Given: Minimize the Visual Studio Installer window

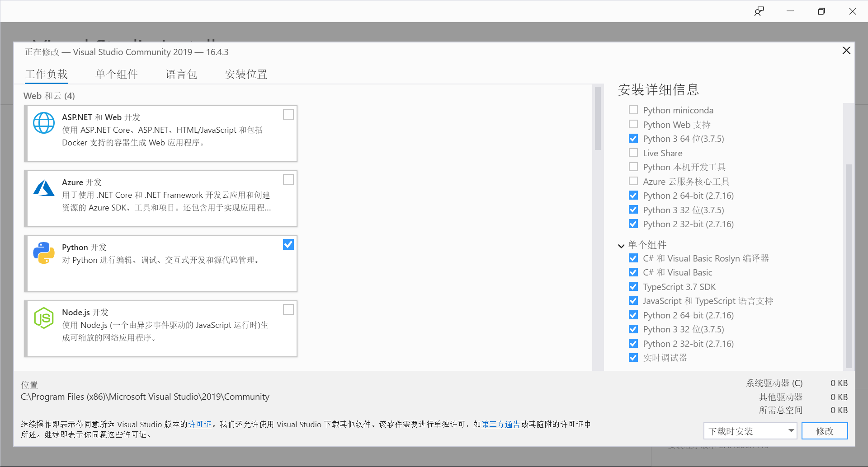Looking at the screenshot, I should tap(790, 11).
